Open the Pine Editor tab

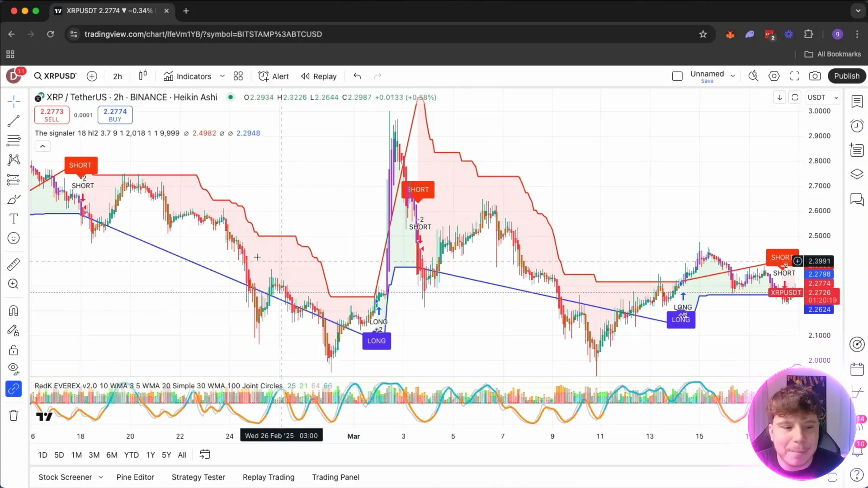[x=135, y=477]
